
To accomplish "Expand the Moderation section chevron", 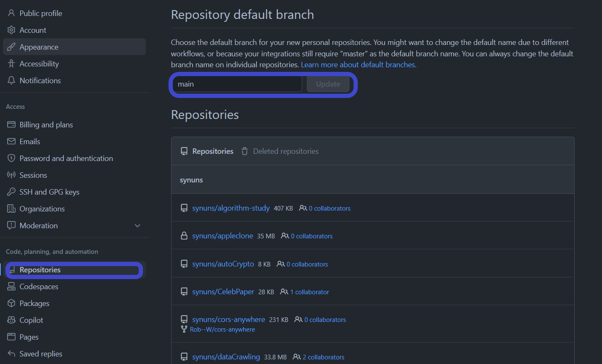I will tap(137, 226).
